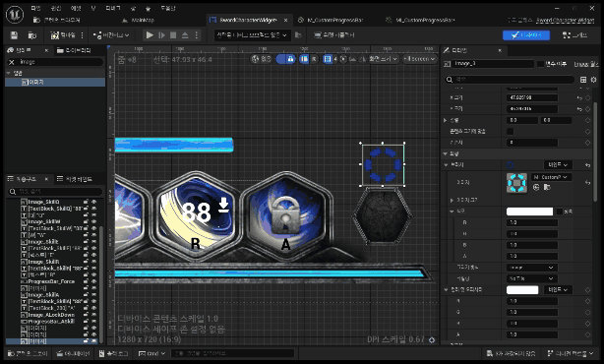Toggle lock icon of Image_SkillR row
This screenshot has width=604, height=364.
(x=86, y=262)
